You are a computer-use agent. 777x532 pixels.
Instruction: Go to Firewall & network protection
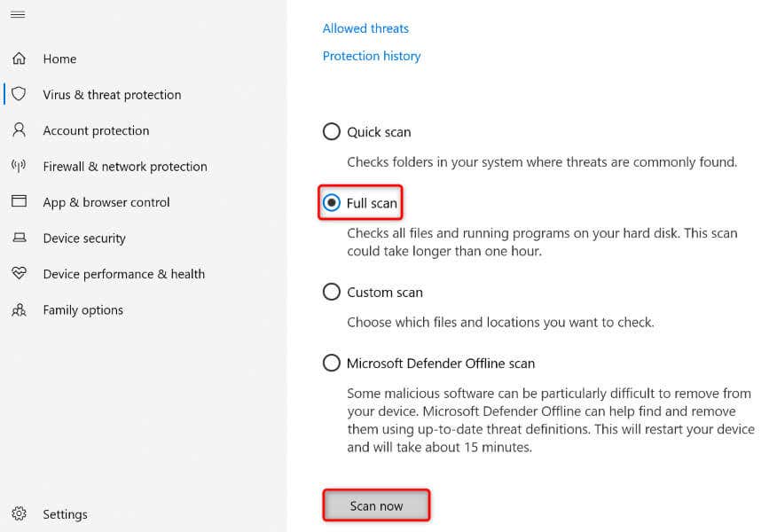(x=125, y=167)
